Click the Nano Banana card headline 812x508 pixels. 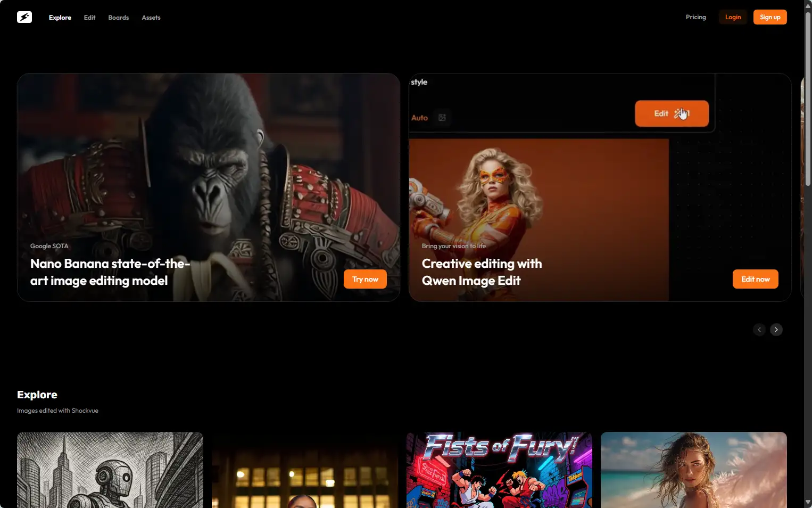[x=110, y=272]
